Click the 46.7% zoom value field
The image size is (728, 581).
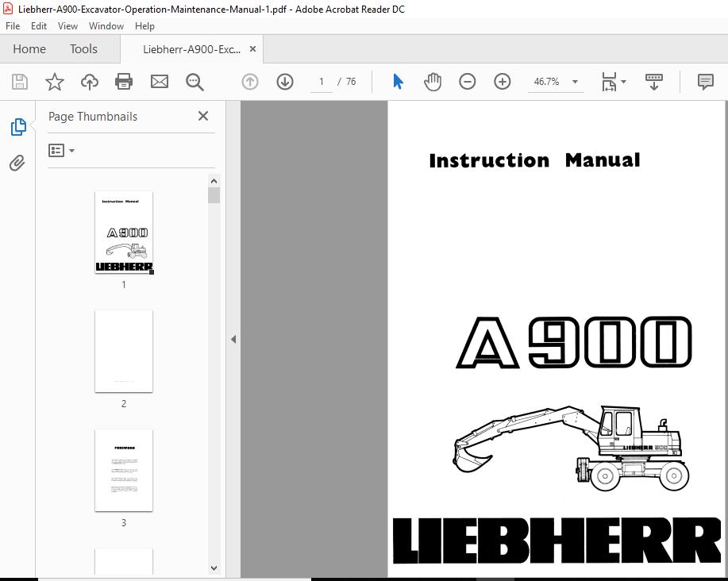(546, 82)
